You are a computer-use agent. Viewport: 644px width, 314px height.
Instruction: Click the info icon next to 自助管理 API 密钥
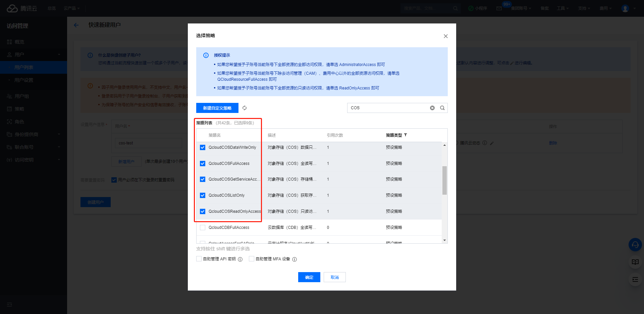[x=240, y=259]
